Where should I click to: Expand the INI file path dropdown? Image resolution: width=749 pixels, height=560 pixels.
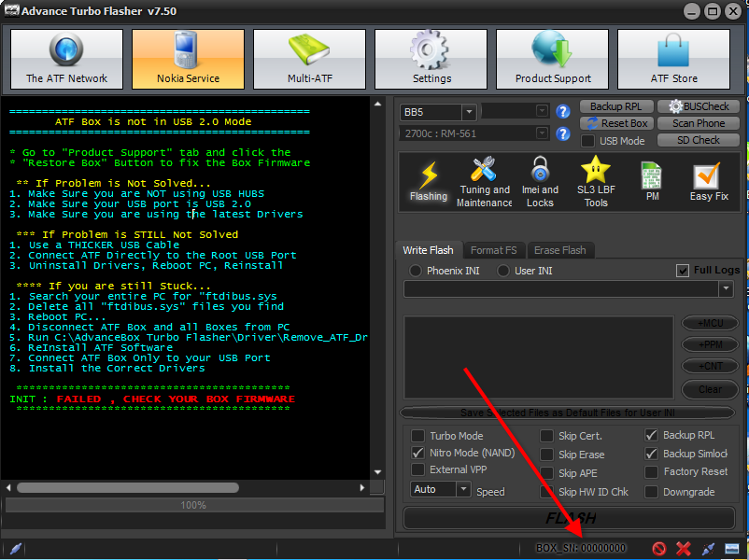pos(726,288)
